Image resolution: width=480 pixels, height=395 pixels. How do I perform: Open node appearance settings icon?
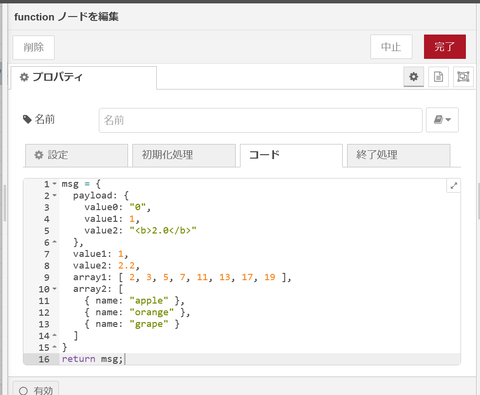(463, 77)
